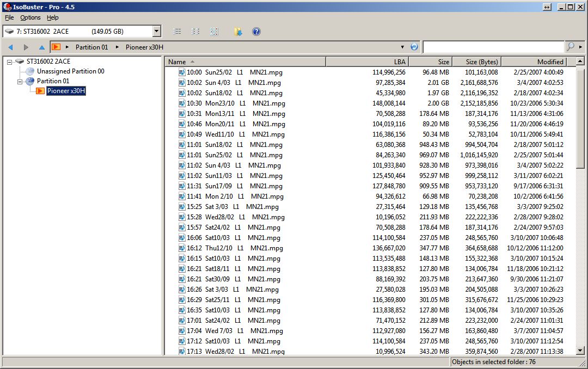Click the vertical scrollbar thumb

coord(580,118)
